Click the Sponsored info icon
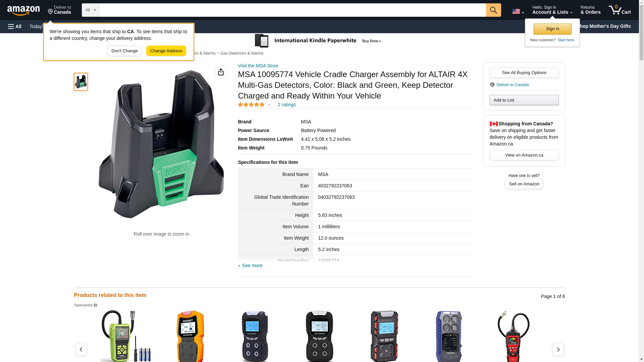This screenshot has height=362, width=644. coord(96,305)
